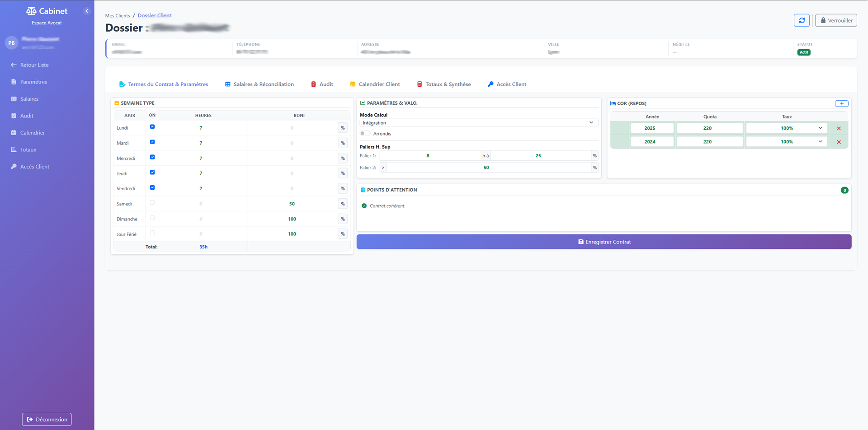The height and width of the screenshot is (430, 868).
Task: Toggle the Arrondis switch
Action: [x=365, y=134]
